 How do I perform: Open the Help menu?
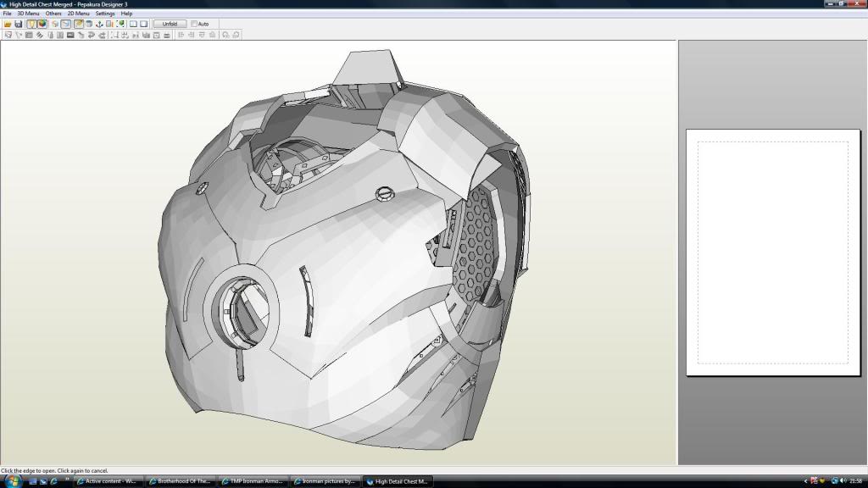pos(127,14)
